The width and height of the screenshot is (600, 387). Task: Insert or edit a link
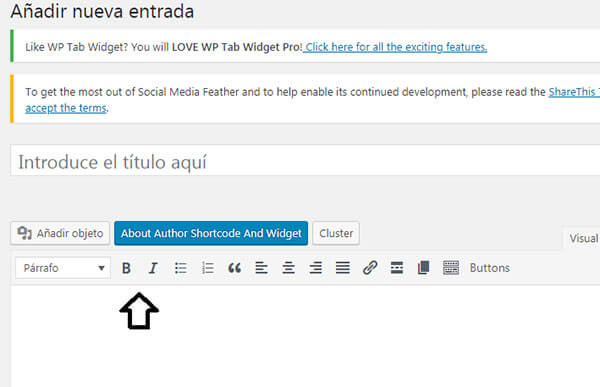[370, 268]
